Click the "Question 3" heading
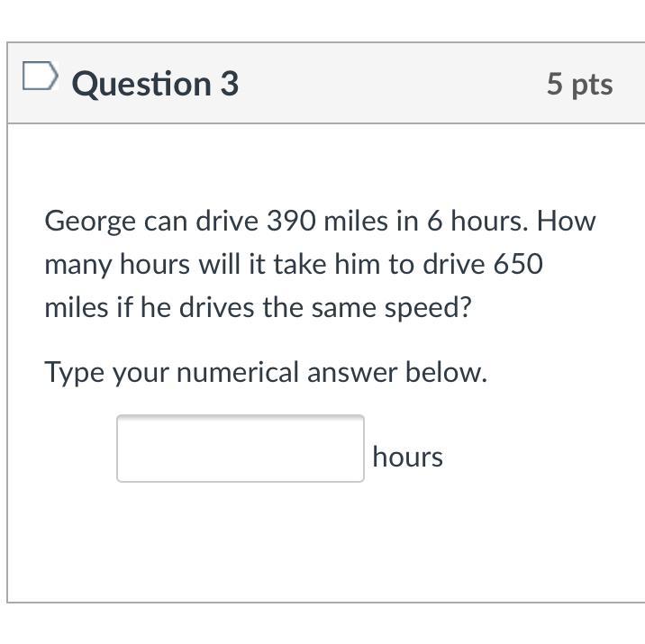The image size is (645, 644). click(x=155, y=84)
